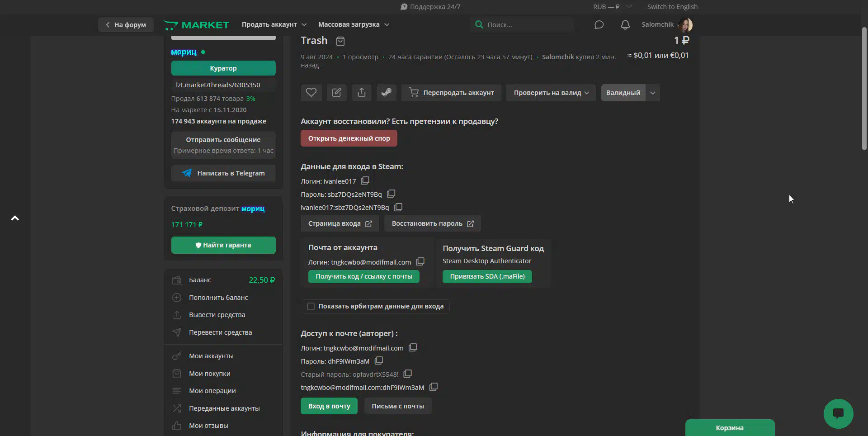868x436 pixels.
Task: Click the На форум back button
Action: (x=126, y=24)
